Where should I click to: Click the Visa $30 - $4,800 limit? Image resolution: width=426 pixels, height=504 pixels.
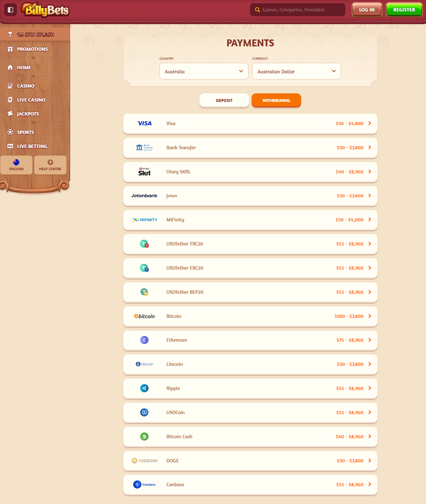349,124
